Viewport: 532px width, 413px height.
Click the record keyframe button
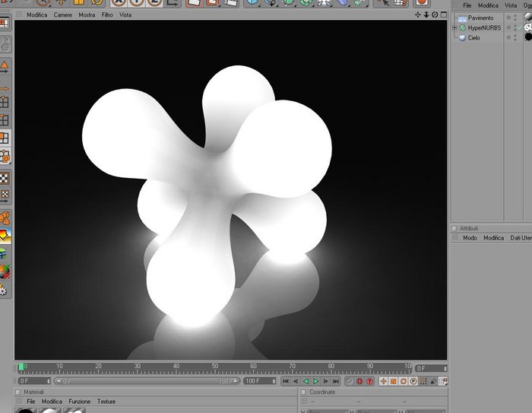coord(359,381)
